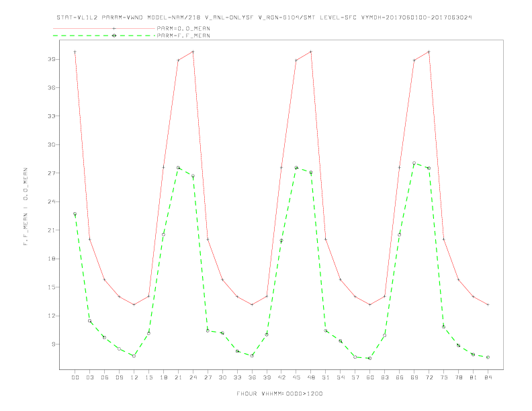Click the x-axis forecast hour label 21
This screenshot has width=532, height=411.
(178, 377)
